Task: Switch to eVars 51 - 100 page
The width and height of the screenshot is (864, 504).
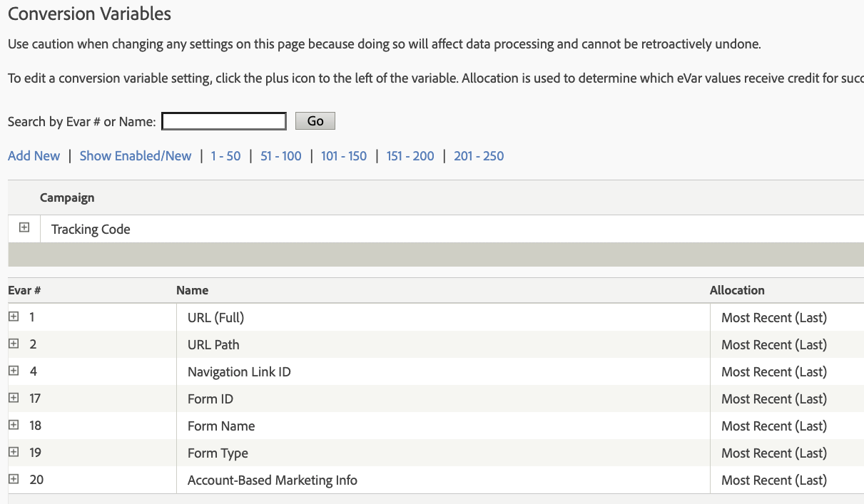Action: [281, 156]
